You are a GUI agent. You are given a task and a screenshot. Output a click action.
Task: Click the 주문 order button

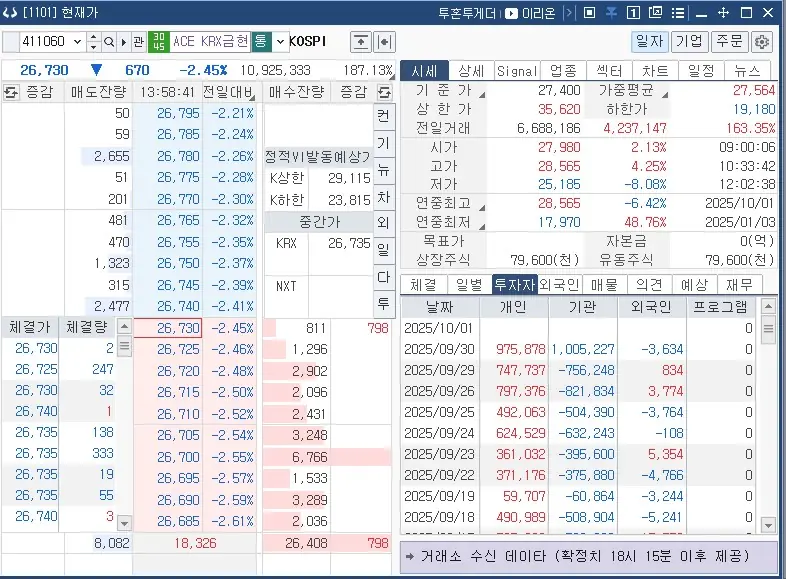point(727,42)
